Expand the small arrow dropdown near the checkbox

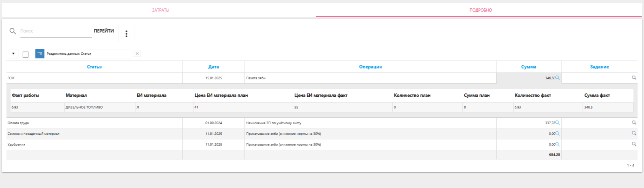(x=13, y=54)
